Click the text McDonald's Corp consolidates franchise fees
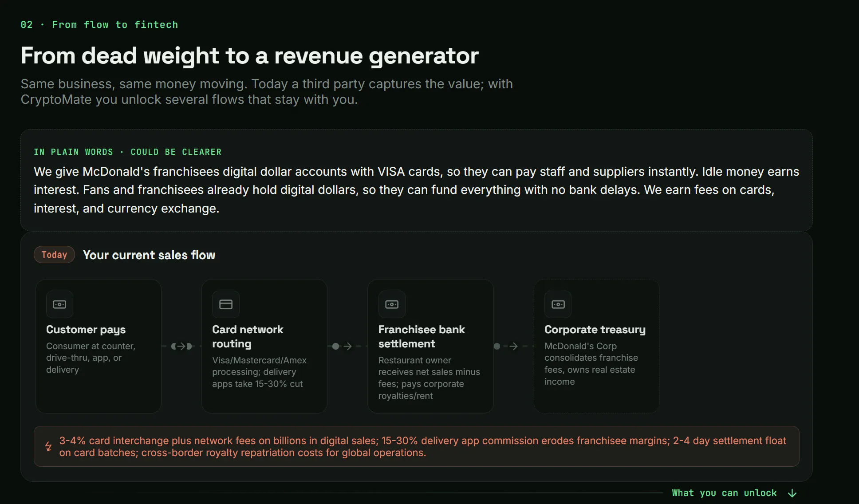Screen dimensions: 859x504 (x=591, y=364)
